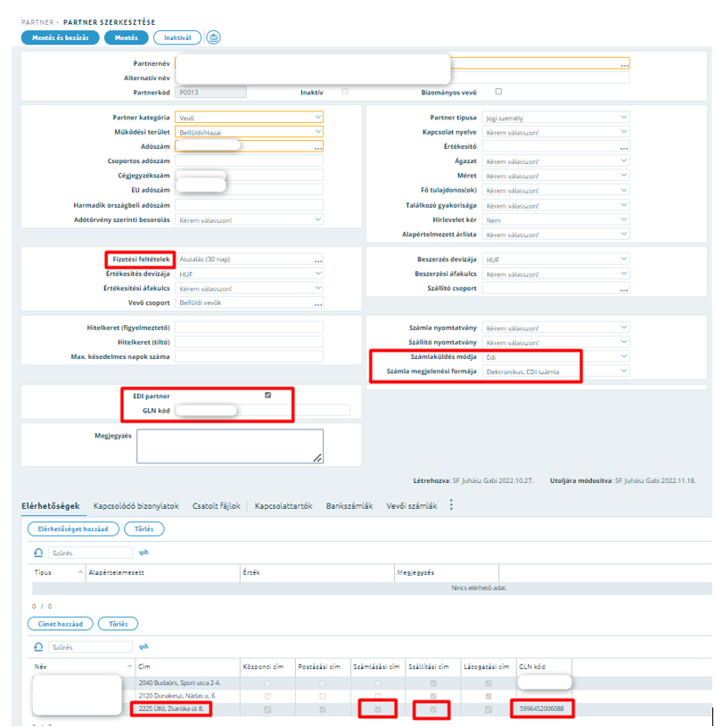Click the PARTNER breadcrumb link
The width and height of the screenshot is (715, 728).
tap(37, 22)
